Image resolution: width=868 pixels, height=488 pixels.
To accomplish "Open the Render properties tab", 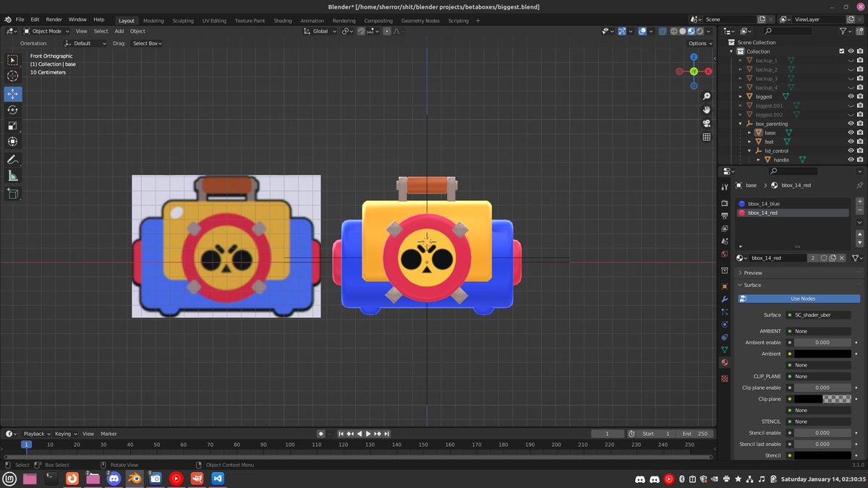I will pyautogui.click(x=725, y=203).
